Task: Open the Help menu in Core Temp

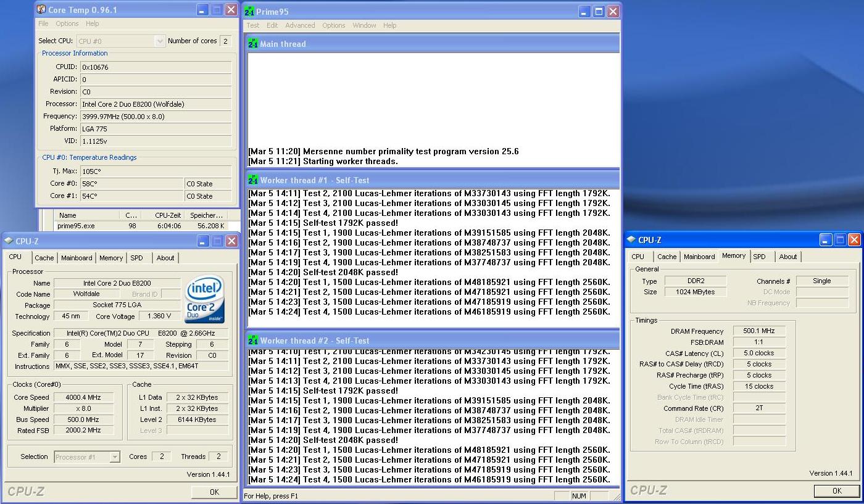Action: 93,23
